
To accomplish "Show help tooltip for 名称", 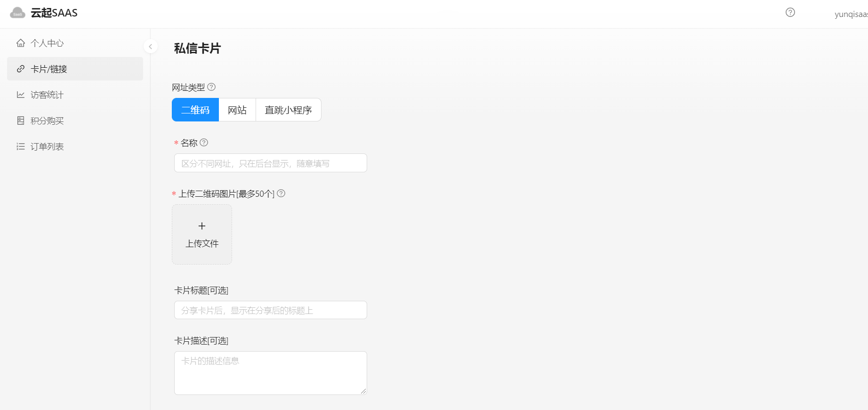I will 204,143.
